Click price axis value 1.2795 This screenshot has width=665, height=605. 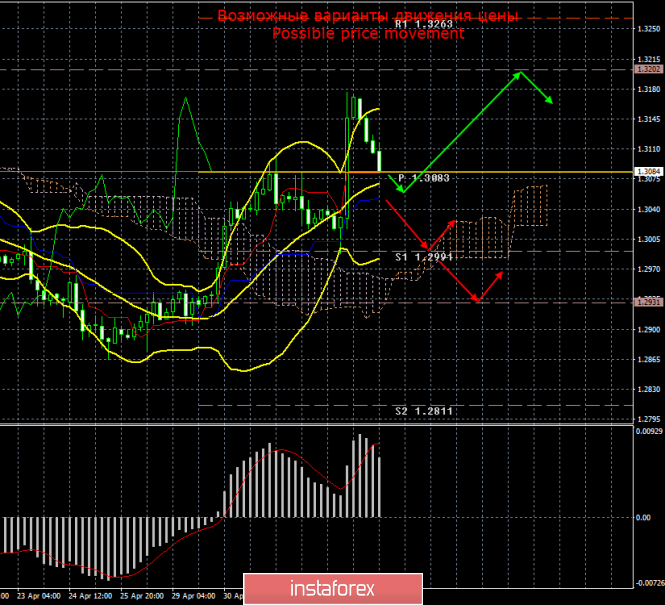pyautogui.click(x=649, y=419)
